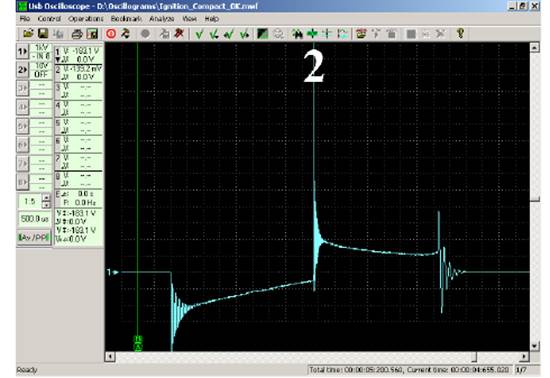Click channel 2 range 10V setting

click(41, 66)
